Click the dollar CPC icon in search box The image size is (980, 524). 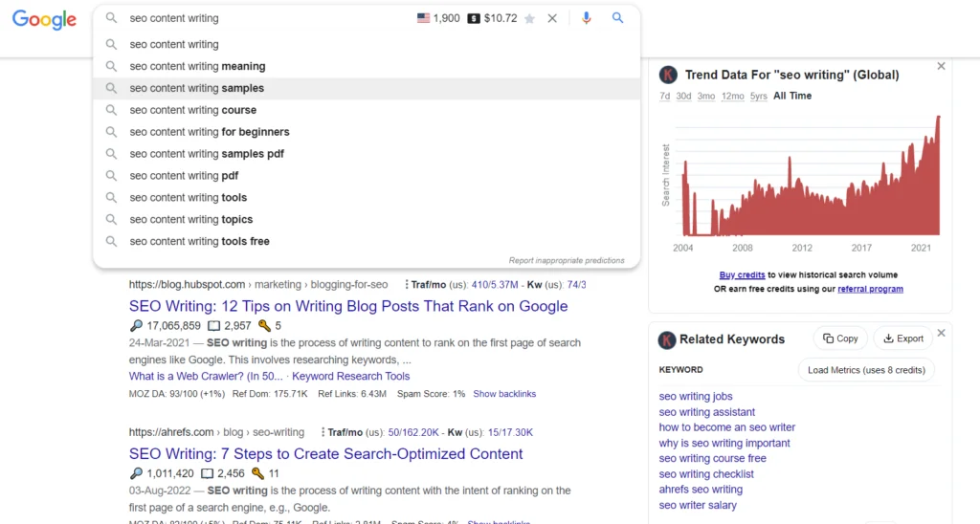[x=474, y=18]
